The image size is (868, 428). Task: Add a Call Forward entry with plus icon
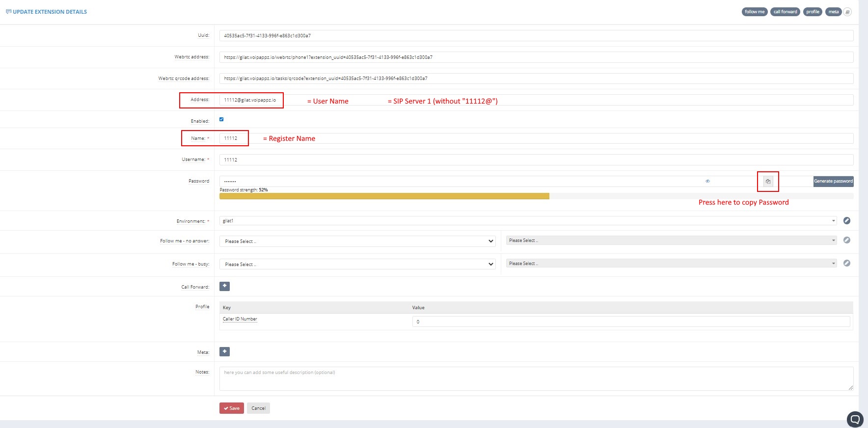point(224,286)
